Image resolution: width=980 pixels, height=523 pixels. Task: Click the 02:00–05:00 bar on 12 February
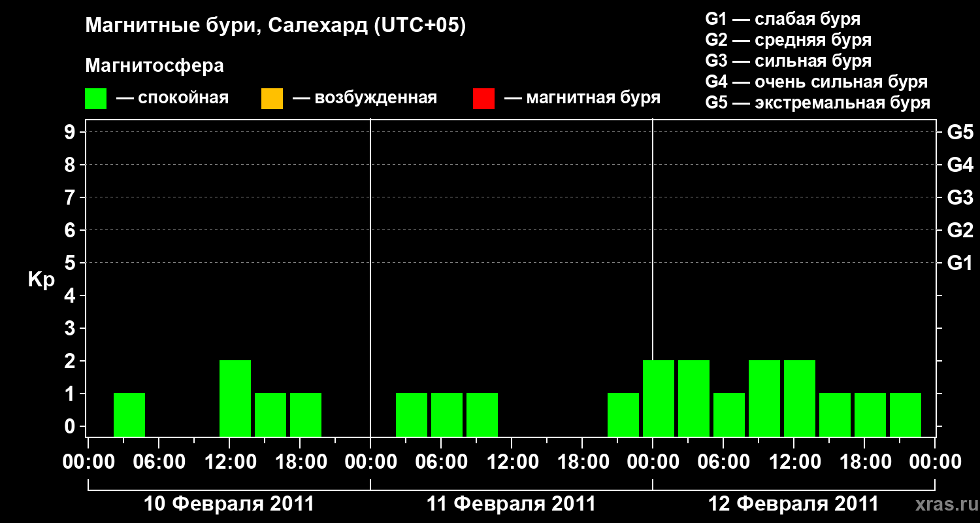(694, 398)
